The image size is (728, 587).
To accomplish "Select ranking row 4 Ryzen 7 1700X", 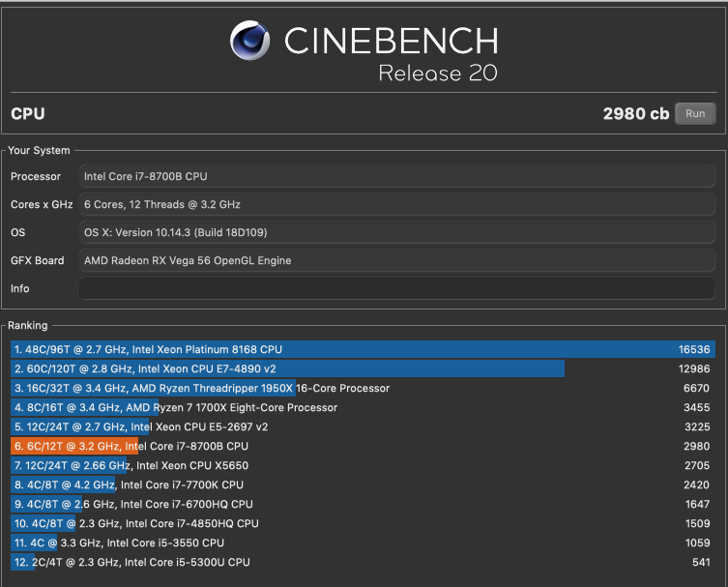I will (x=364, y=407).
